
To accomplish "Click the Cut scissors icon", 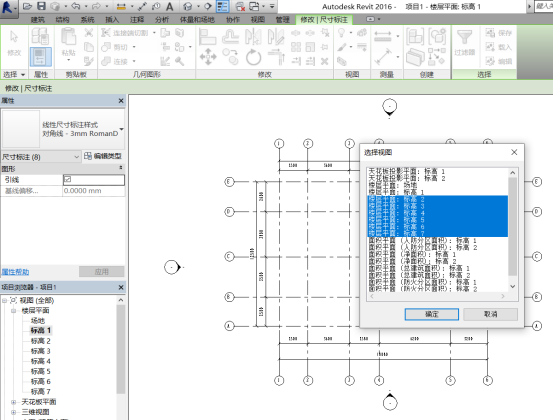I will click(89, 33).
